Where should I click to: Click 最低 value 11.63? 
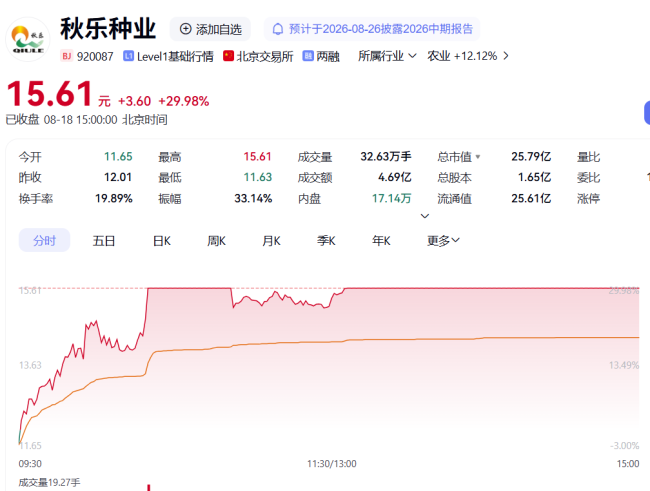(258, 177)
